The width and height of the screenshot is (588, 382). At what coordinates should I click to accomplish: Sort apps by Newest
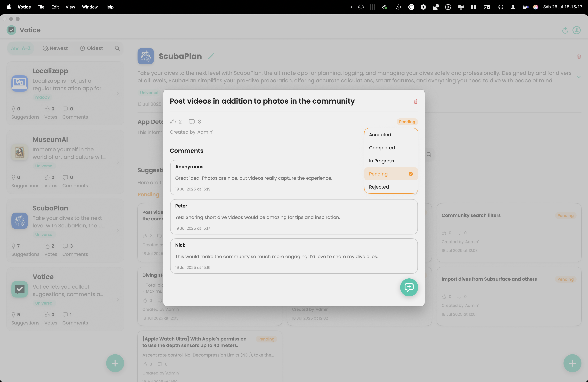coord(55,48)
